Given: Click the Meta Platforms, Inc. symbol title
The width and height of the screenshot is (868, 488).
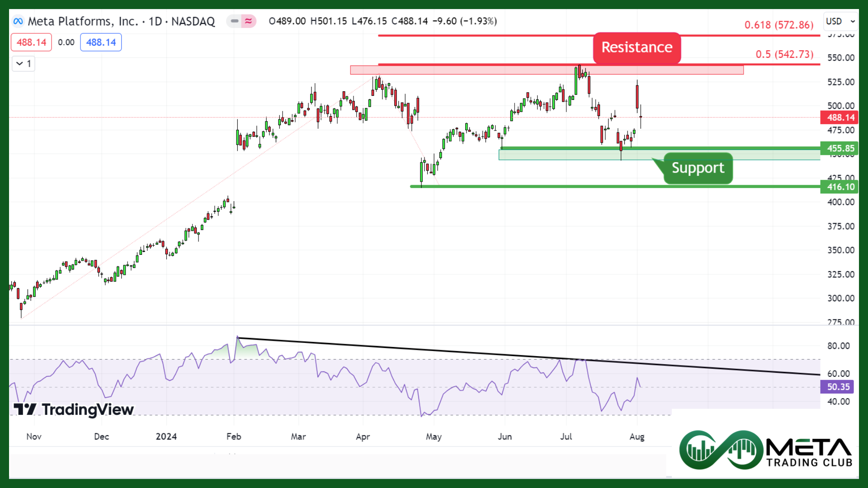Looking at the screenshot, I should [121, 21].
